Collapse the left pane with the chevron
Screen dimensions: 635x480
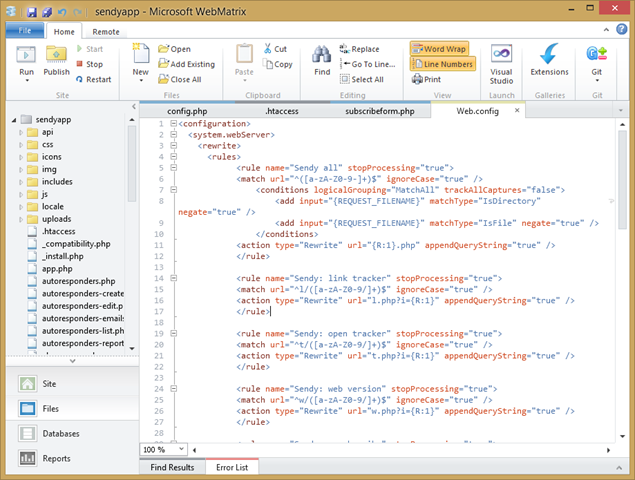click(134, 107)
